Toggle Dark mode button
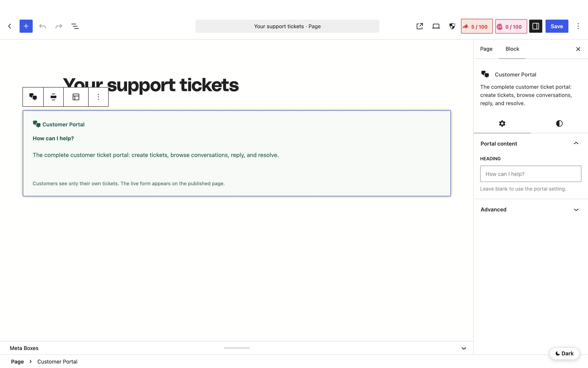 tap(564, 353)
